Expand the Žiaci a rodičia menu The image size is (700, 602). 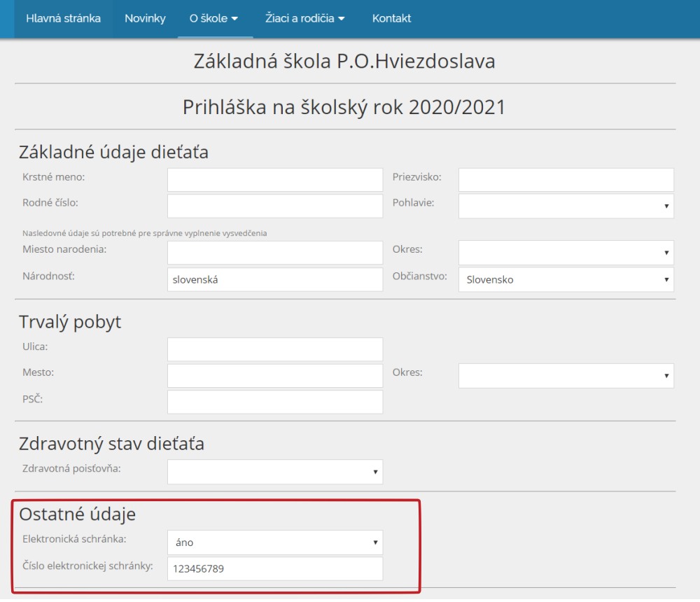[305, 18]
